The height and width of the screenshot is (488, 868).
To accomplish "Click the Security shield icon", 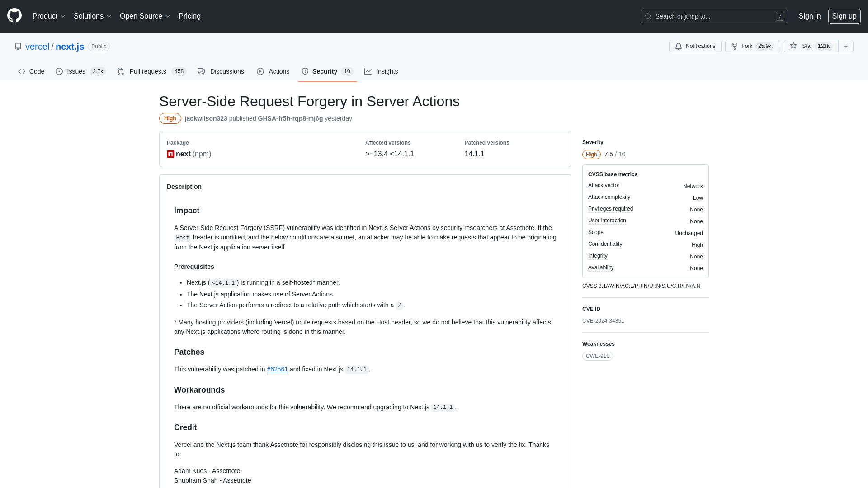I will (305, 71).
